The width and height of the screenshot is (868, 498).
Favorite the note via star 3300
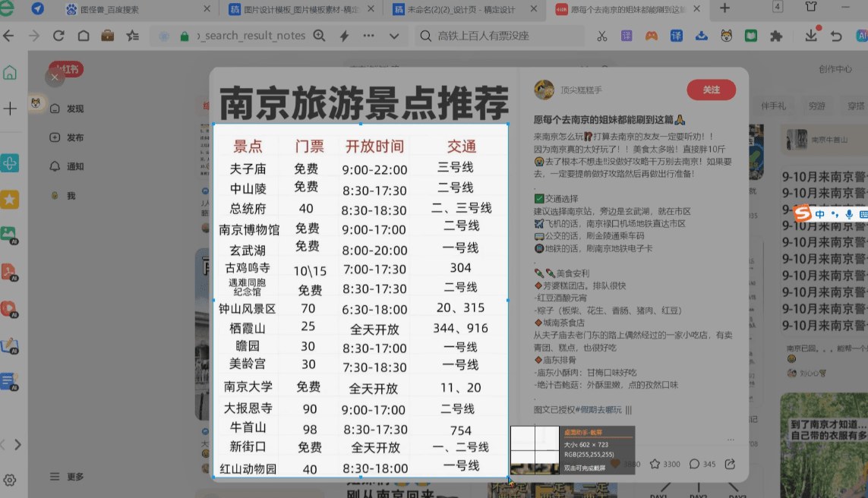(x=664, y=465)
